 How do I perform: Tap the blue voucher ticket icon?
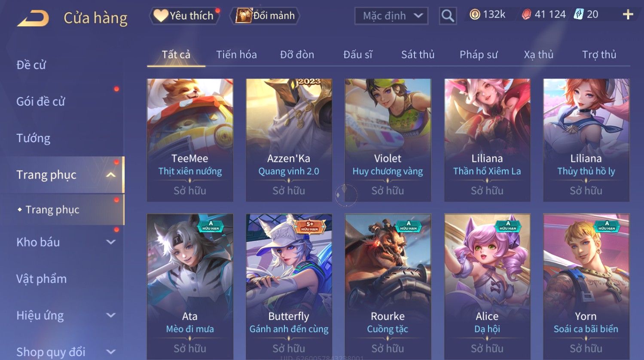pos(579,14)
